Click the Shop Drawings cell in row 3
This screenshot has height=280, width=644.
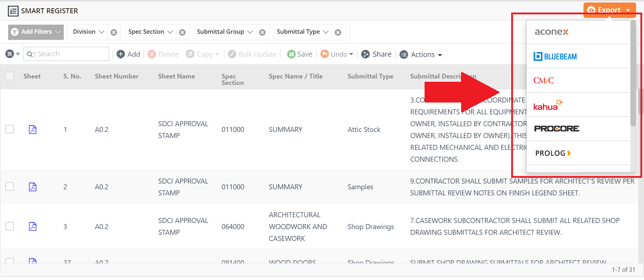pyautogui.click(x=371, y=227)
